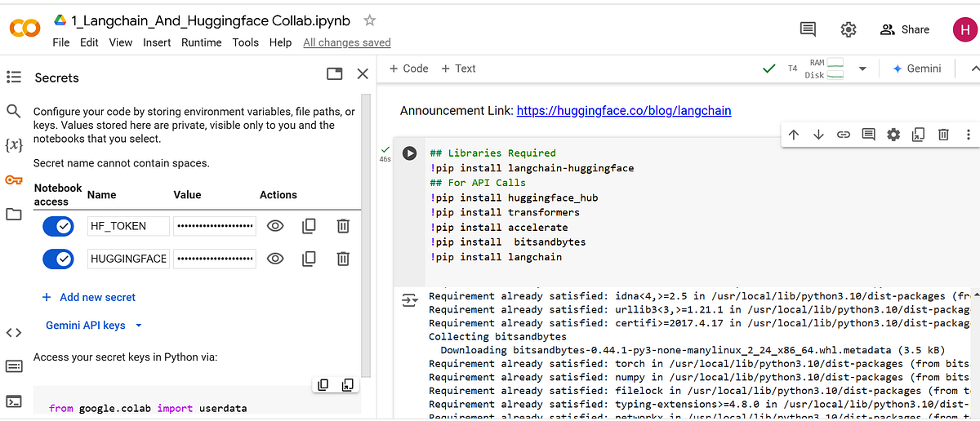This screenshot has height=421, width=980.
Task: Open the RAM and Disk resources dropdown
Action: [x=862, y=69]
